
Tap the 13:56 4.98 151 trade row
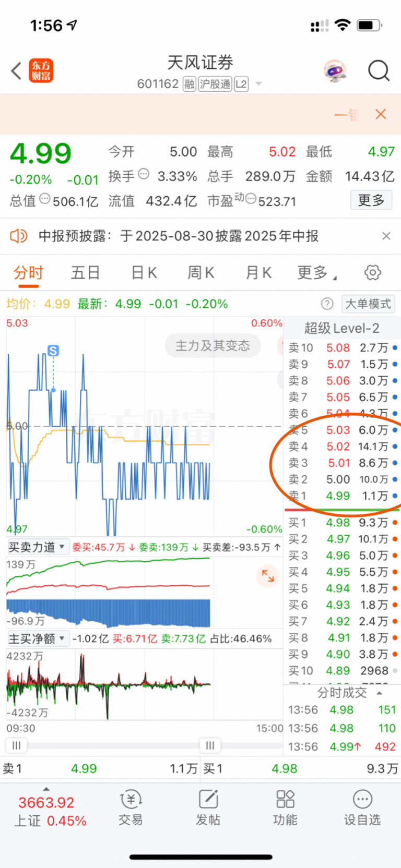[x=343, y=710]
